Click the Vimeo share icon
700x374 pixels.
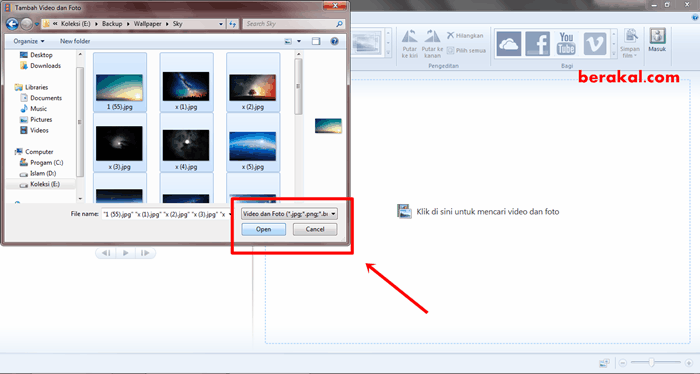tap(595, 43)
